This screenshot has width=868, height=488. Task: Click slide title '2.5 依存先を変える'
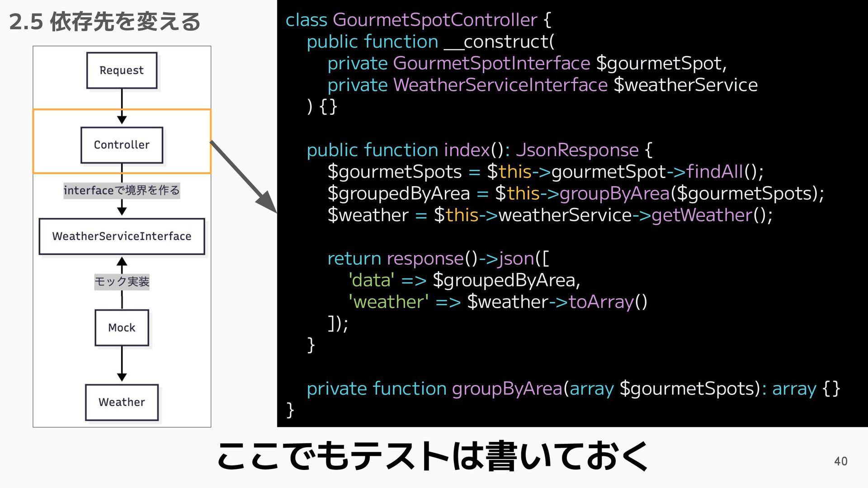[x=104, y=22]
